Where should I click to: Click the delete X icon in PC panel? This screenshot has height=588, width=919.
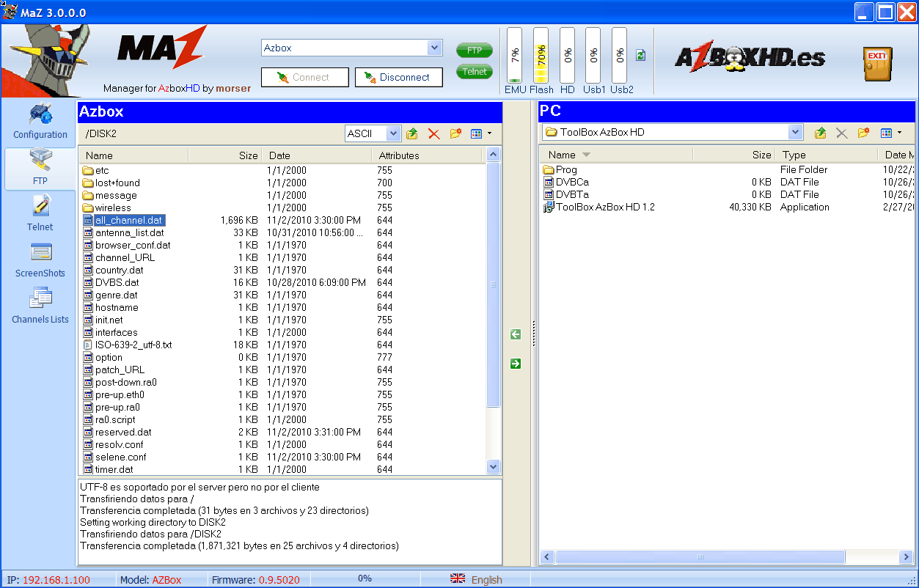(841, 133)
